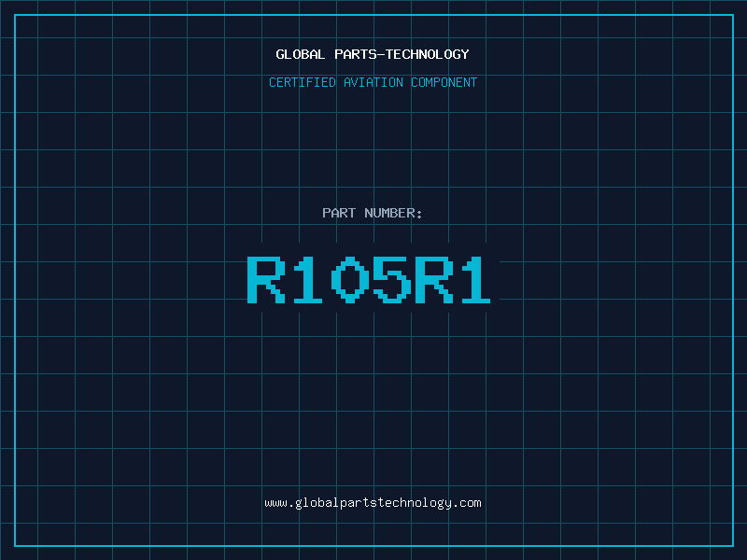The width and height of the screenshot is (747, 560).
Task: Click the first letter R in part number
Action: pos(266,279)
